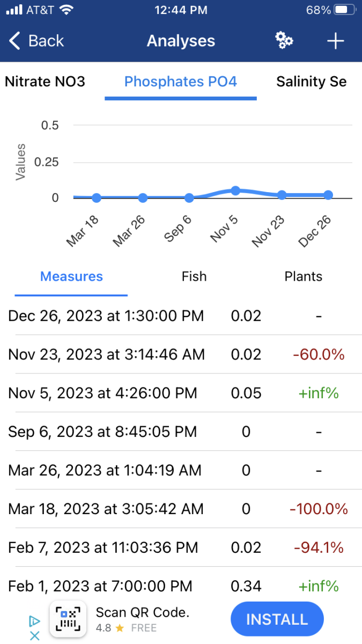Add new analysis with plus icon

click(335, 41)
